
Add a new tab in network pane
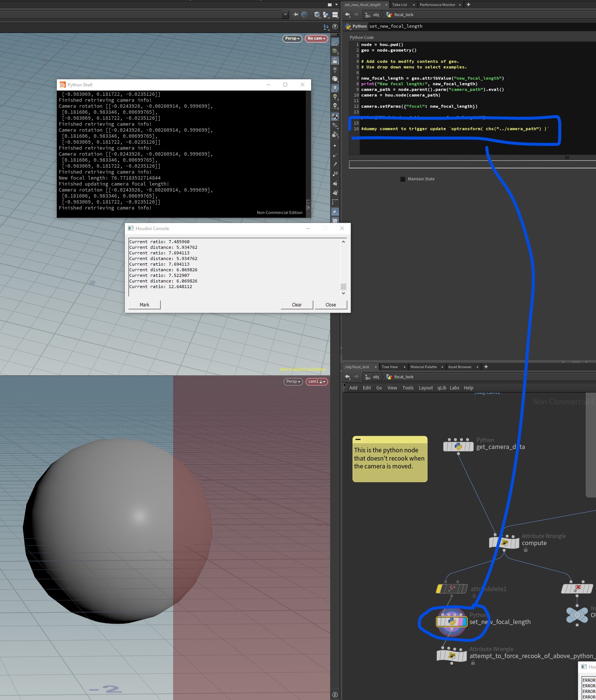tap(486, 367)
